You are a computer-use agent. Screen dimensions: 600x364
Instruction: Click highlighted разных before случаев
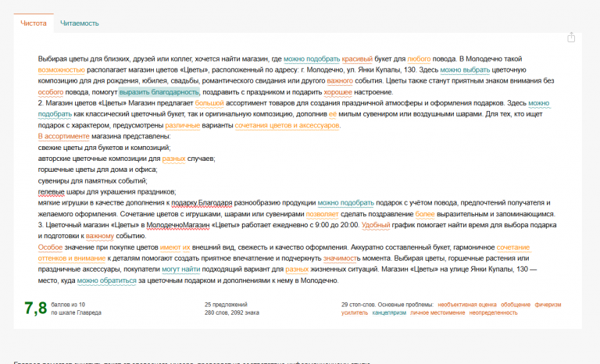click(x=173, y=159)
